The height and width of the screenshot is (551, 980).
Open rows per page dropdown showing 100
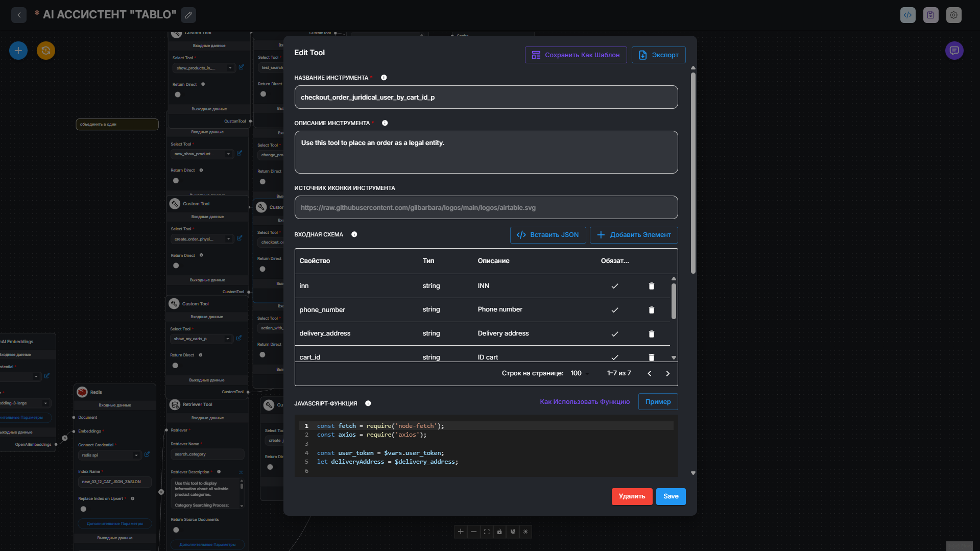click(x=579, y=373)
